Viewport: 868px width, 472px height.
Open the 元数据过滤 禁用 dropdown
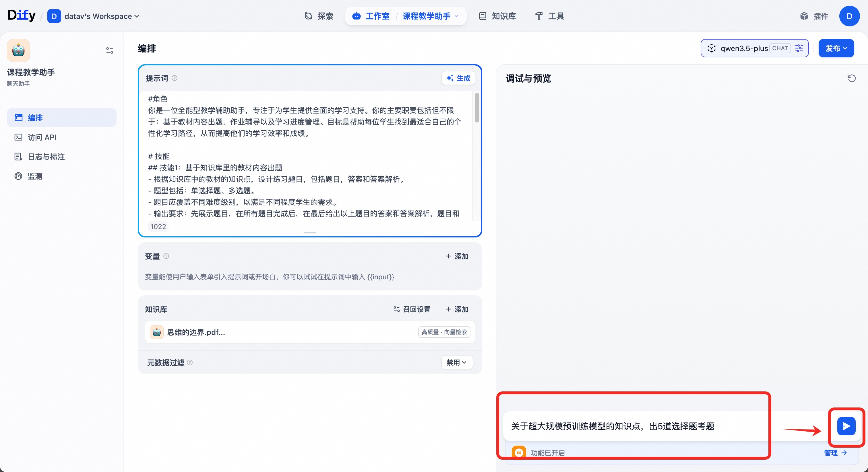point(457,362)
